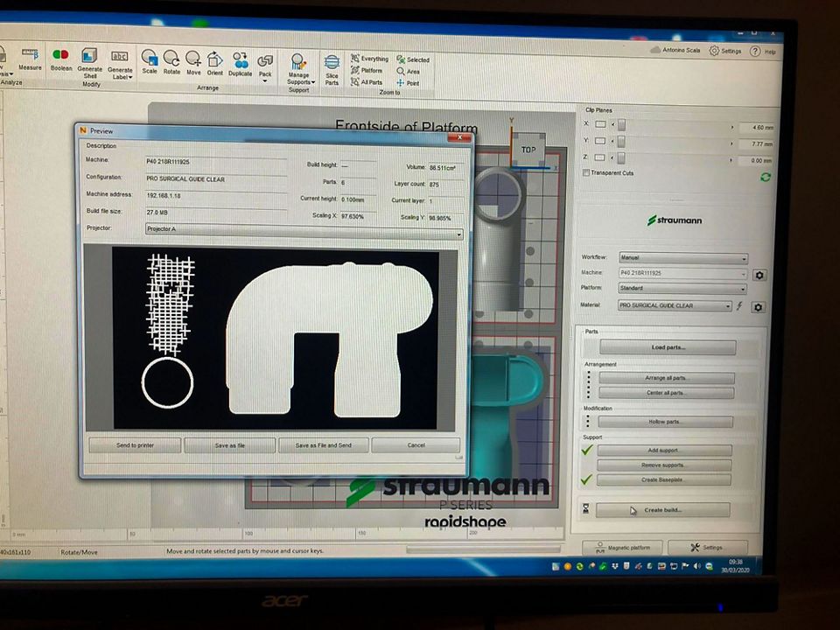Click Send to printer in Preview dialog
Screen dimensions: 840x630
(x=135, y=445)
